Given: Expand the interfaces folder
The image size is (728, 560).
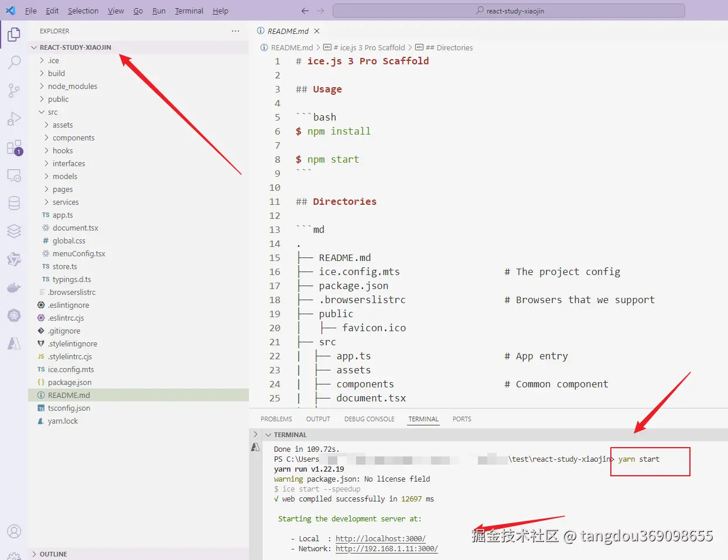Looking at the screenshot, I should (x=138, y=163).
